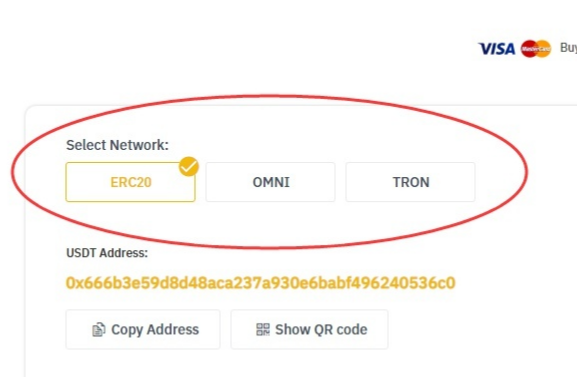Click the yellow checkmark badge on ERC20
Viewport: 577px width, 377px height.
click(x=189, y=167)
